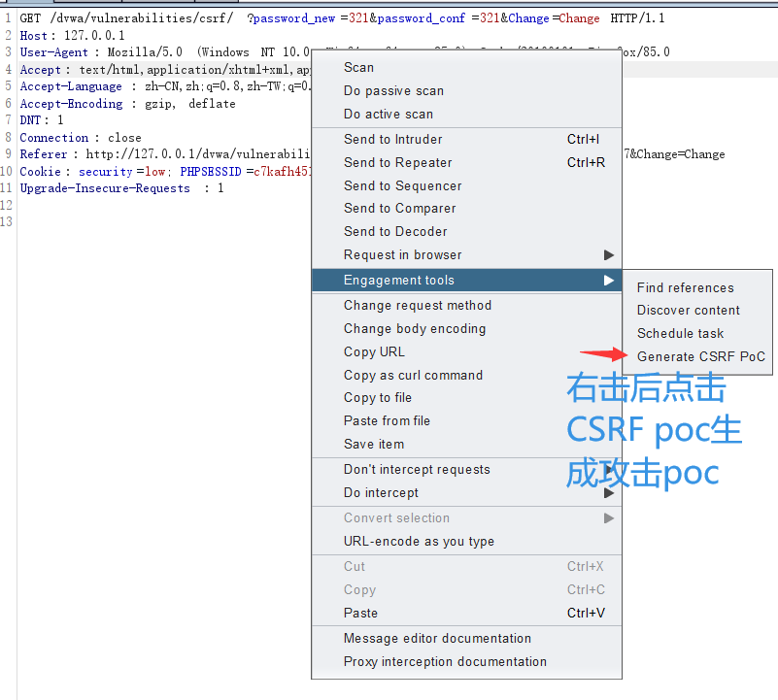The height and width of the screenshot is (700, 778).
Task: Click the GET request line
Action: point(342,18)
